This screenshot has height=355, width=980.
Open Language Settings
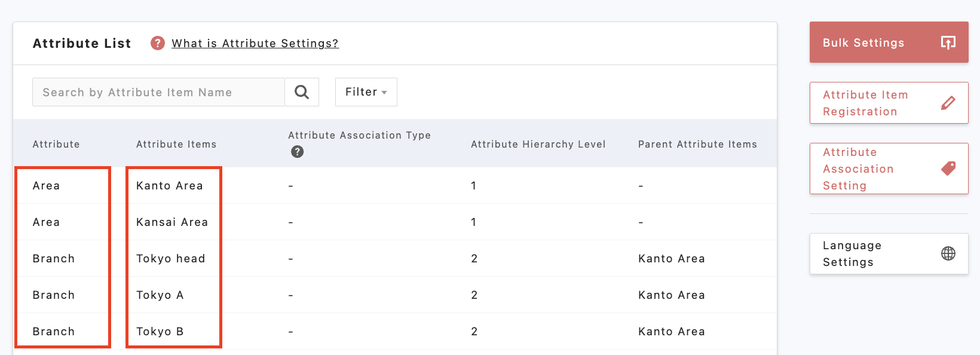click(x=852, y=253)
